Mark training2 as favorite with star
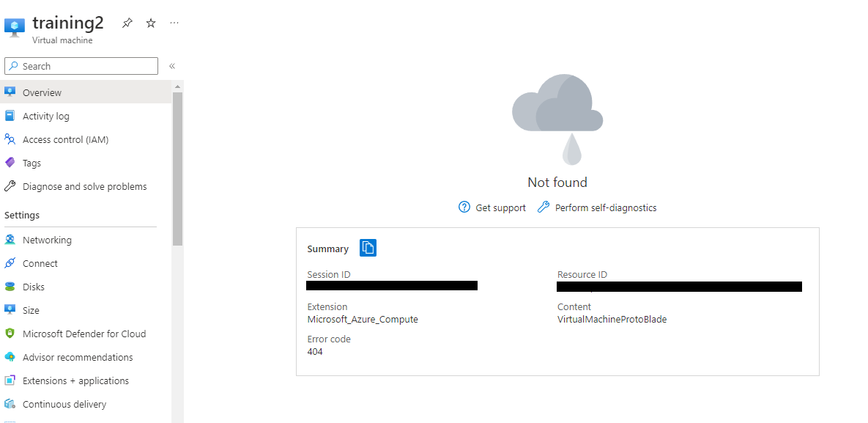The image size is (868, 423). [x=151, y=23]
